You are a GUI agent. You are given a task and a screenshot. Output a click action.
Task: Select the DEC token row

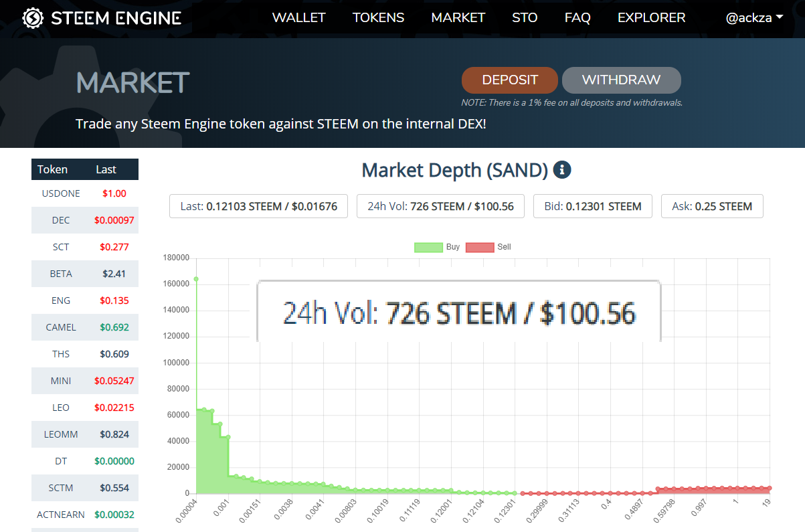[85, 220]
